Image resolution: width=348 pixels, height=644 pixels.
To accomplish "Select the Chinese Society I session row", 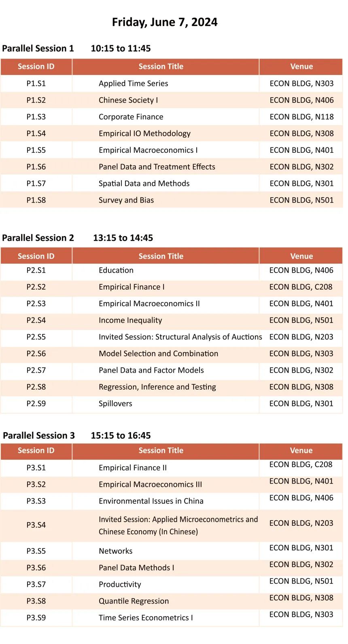I will tap(128, 100).
